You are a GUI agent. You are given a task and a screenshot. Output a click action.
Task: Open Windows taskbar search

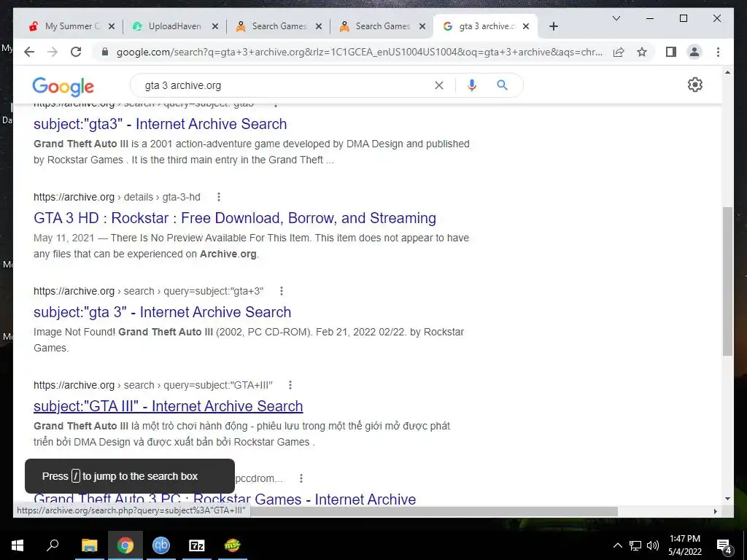coord(53,545)
